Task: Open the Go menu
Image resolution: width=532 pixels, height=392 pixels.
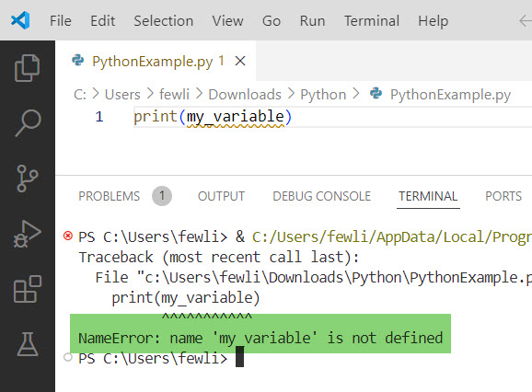Action: tap(272, 21)
